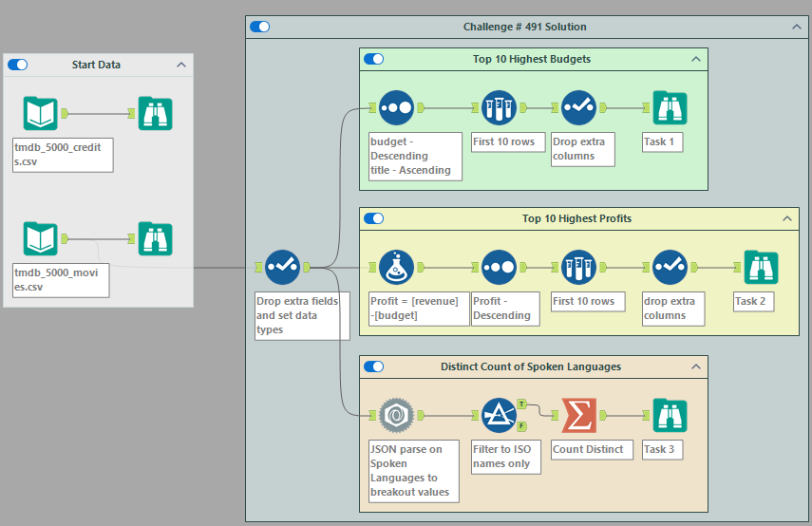Image resolution: width=812 pixels, height=526 pixels.
Task: Disable the Top 10 Highest Budgets container
Action: [x=374, y=59]
